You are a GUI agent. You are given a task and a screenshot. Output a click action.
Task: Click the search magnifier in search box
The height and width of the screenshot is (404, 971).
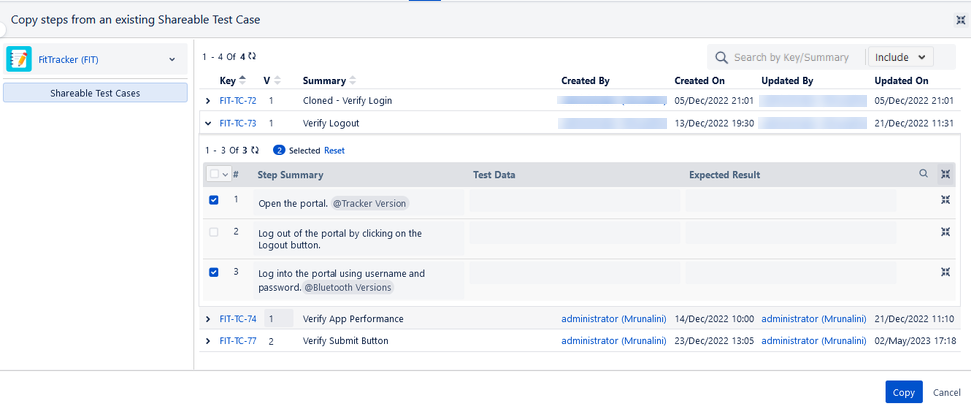721,57
